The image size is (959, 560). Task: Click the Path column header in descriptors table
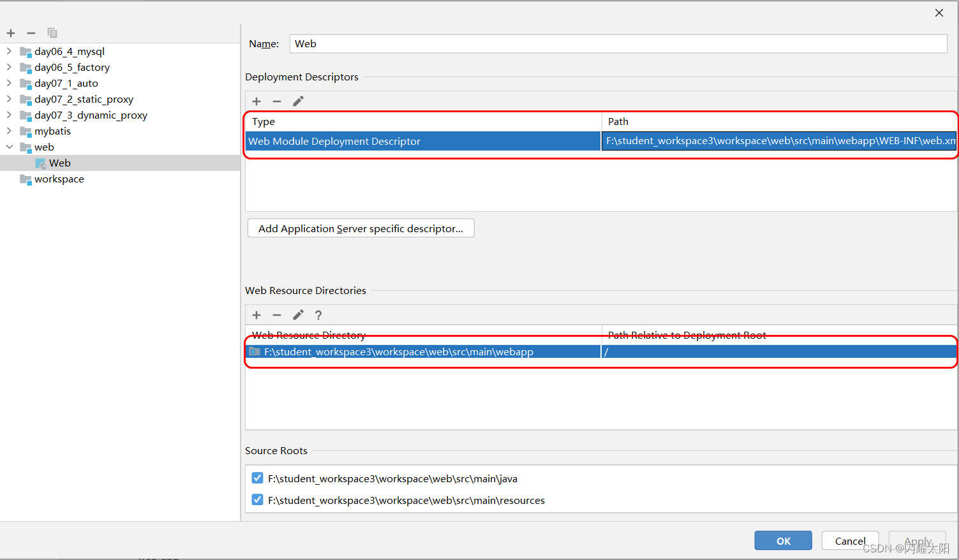tap(779, 121)
